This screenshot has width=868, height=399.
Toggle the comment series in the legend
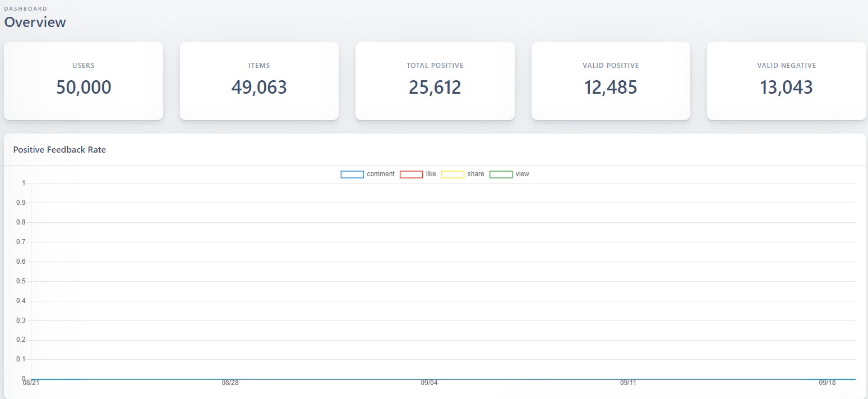tap(381, 174)
